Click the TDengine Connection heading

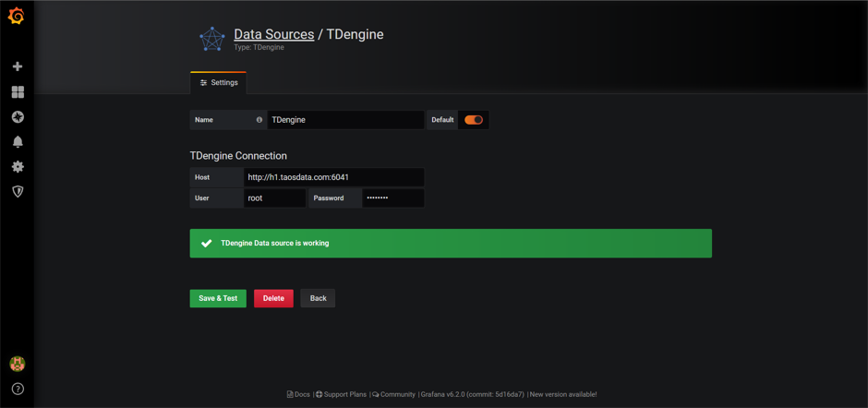pyautogui.click(x=238, y=156)
